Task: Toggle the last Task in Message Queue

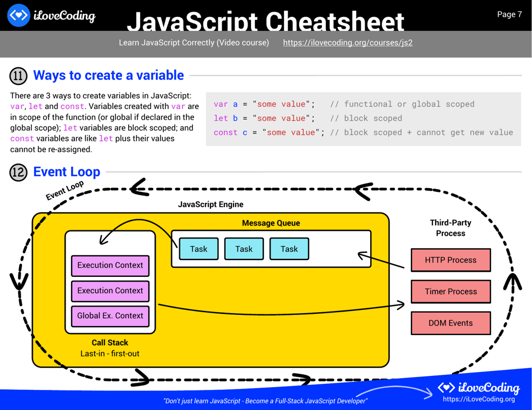Action: (x=289, y=248)
